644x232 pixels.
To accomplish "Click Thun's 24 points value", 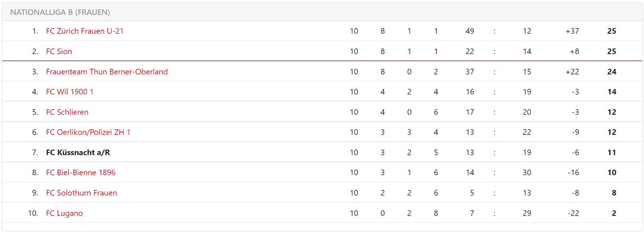I will tap(611, 72).
